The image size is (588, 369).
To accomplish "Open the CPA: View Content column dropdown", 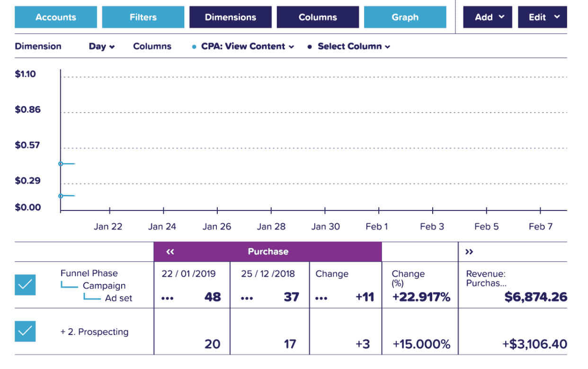I will coord(247,46).
